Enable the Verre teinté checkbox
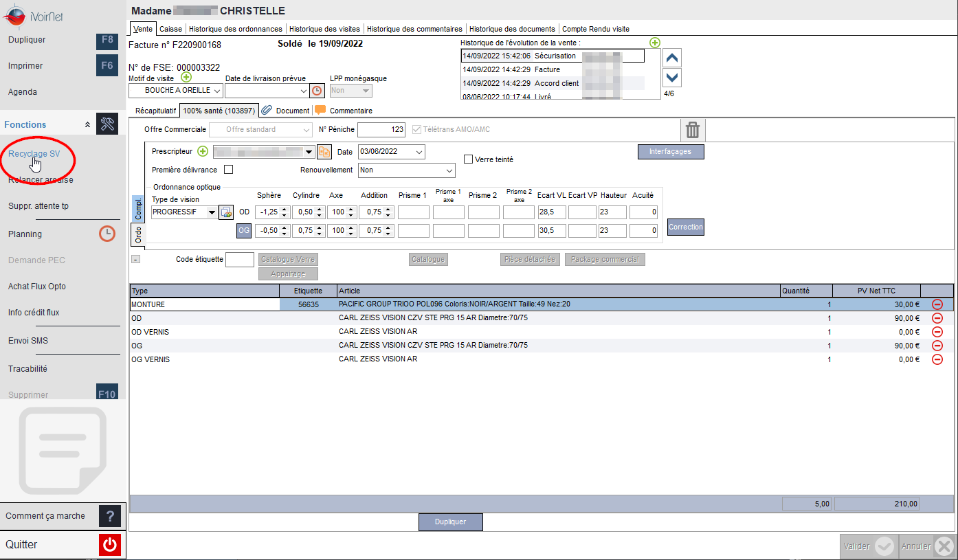 469,159
